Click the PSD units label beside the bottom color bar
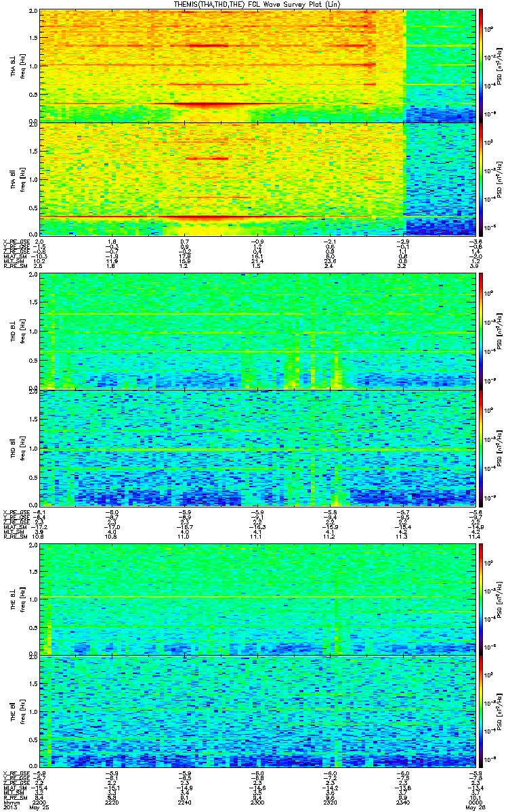The width and height of the screenshot is (508, 812). (x=500, y=711)
